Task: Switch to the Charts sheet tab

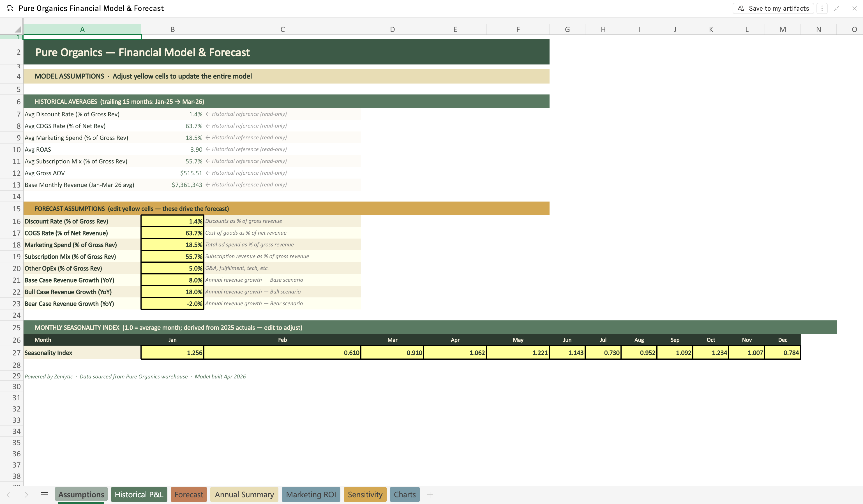Action: tap(405, 494)
